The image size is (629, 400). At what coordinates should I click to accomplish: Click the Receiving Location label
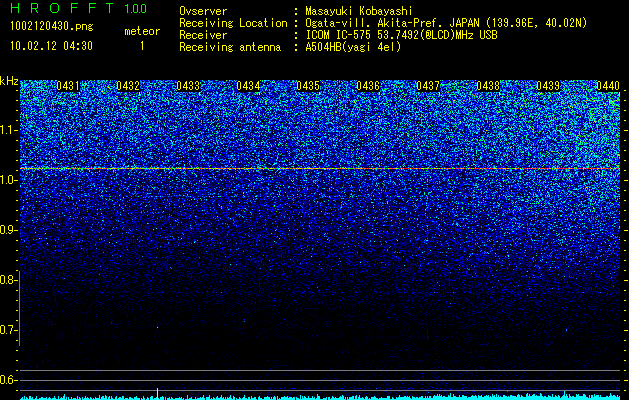[x=233, y=23]
